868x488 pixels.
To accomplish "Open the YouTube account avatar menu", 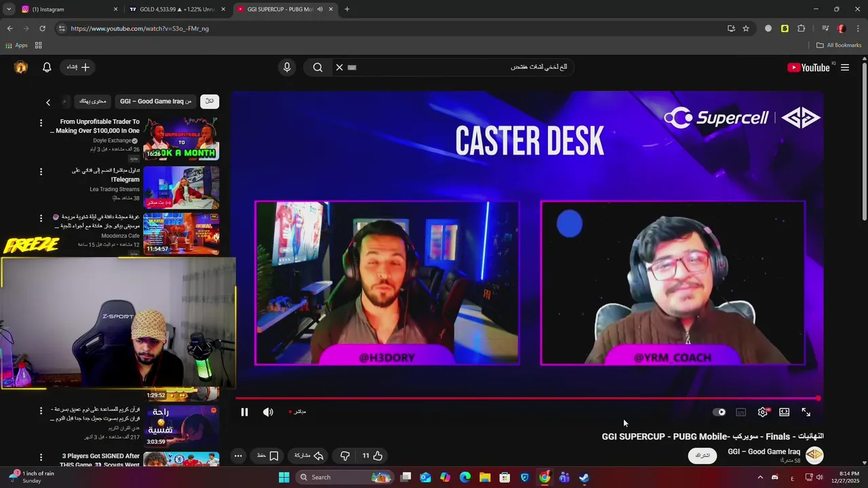I will 21,67.
